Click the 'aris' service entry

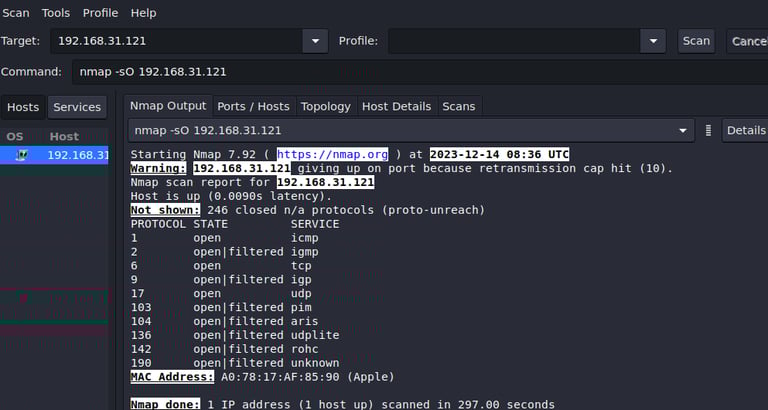[x=305, y=321]
